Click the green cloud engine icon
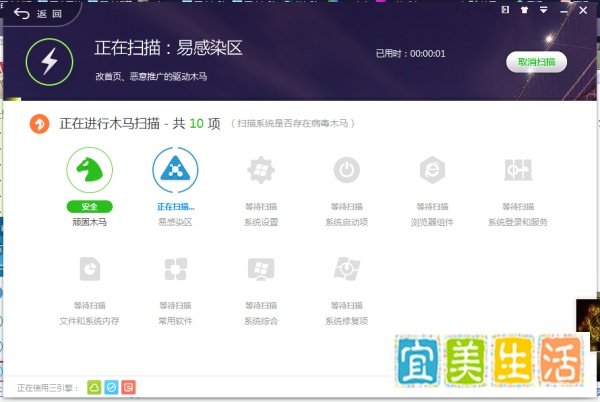This screenshot has width=600, height=402. coord(94,387)
